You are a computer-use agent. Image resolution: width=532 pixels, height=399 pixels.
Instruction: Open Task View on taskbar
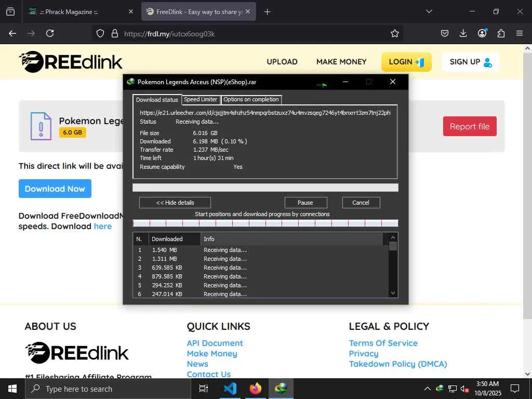(x=204, y=389)
